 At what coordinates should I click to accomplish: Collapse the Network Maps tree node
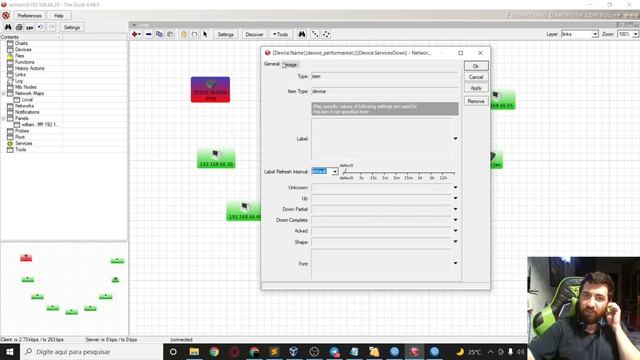click(x=4, y=93)
